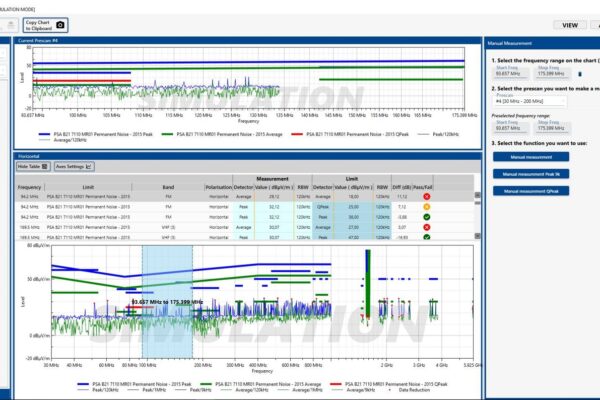Click the Frequency column header
This screenshot has width=600, height=400.
coord(30,187)
